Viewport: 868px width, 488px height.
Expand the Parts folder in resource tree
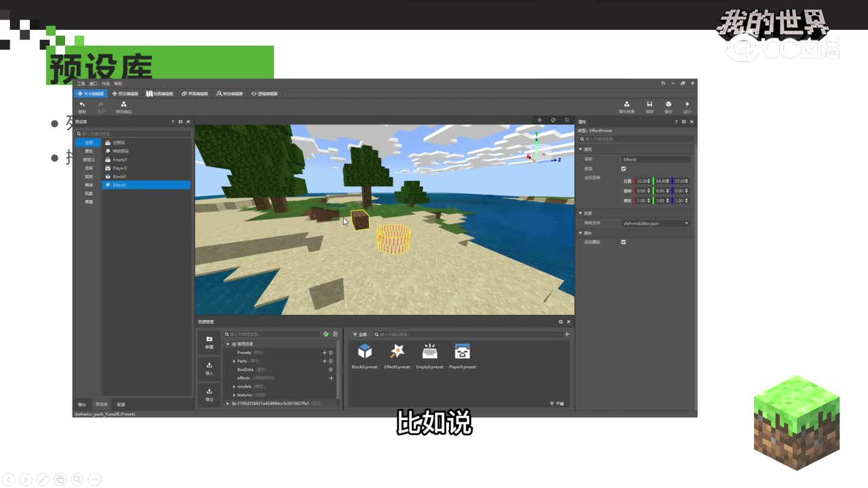point(235,361)
